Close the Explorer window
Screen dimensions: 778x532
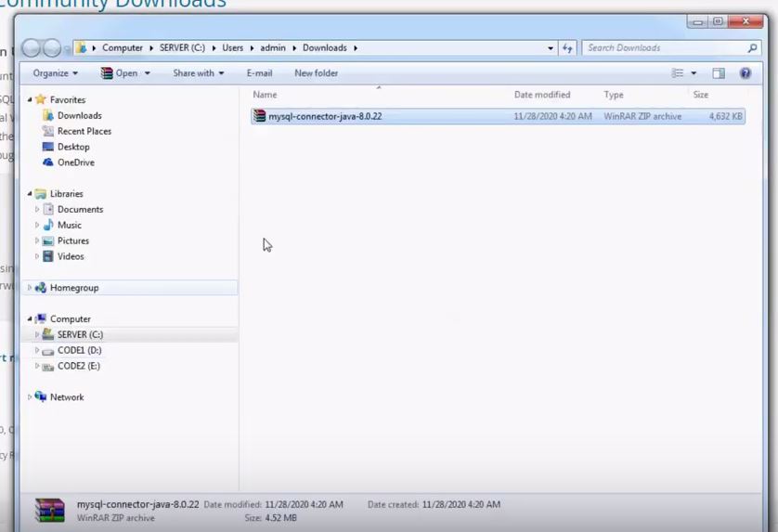pyautogui.click(x=746, y=21)
